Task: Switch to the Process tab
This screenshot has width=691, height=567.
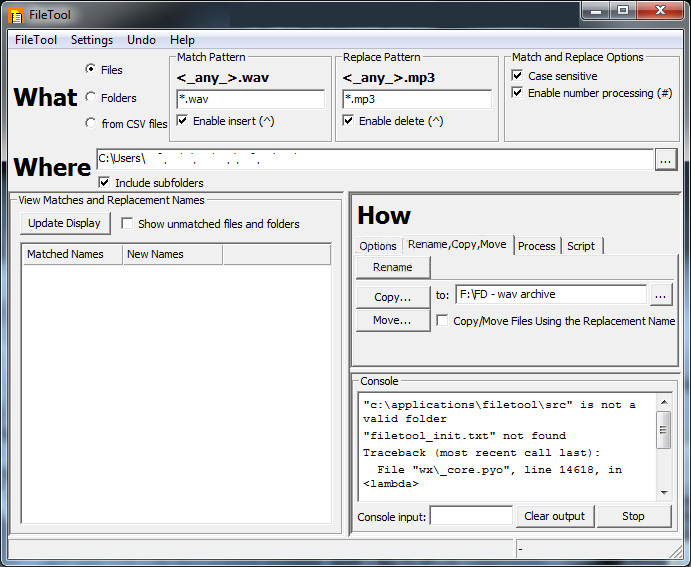Action: [x=536, y=246]
